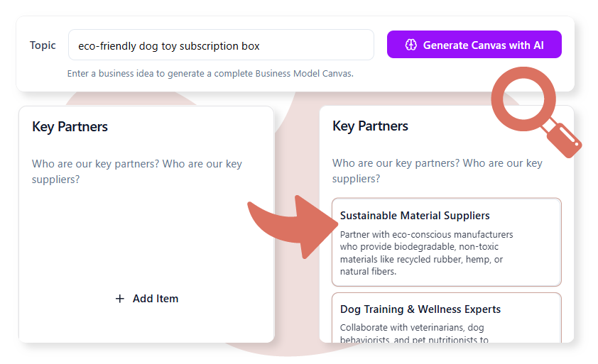Select the Dog Training & Wellness Experts title
This screenshot has height=364, width=598.
[420, 309]
